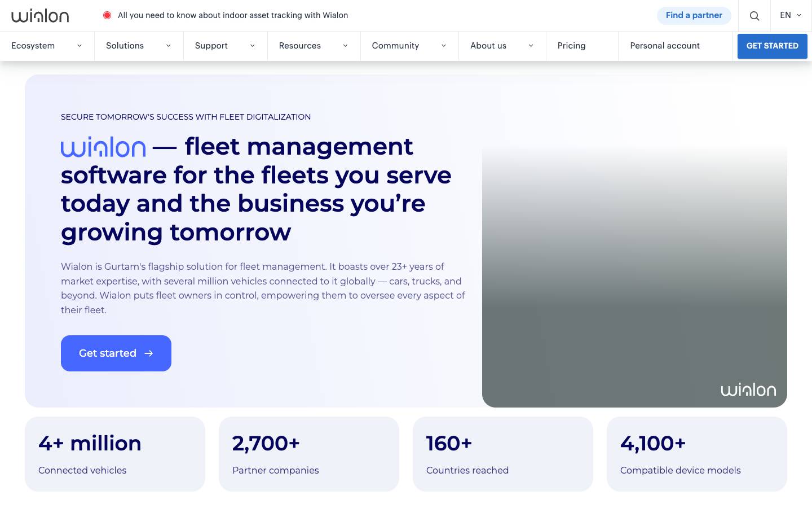
Task: Click the chevron next to Ecosystem
Action: click(x=80, y=46)
